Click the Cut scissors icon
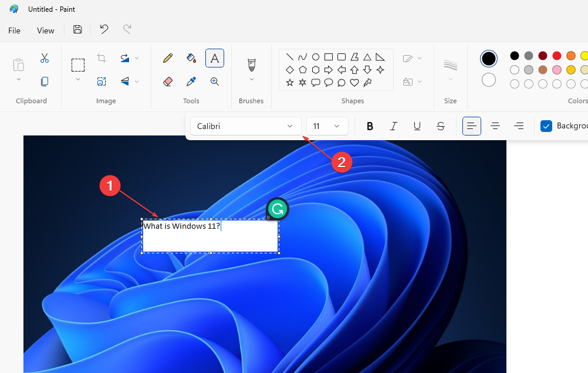588x373 pixels. [45, 58]
